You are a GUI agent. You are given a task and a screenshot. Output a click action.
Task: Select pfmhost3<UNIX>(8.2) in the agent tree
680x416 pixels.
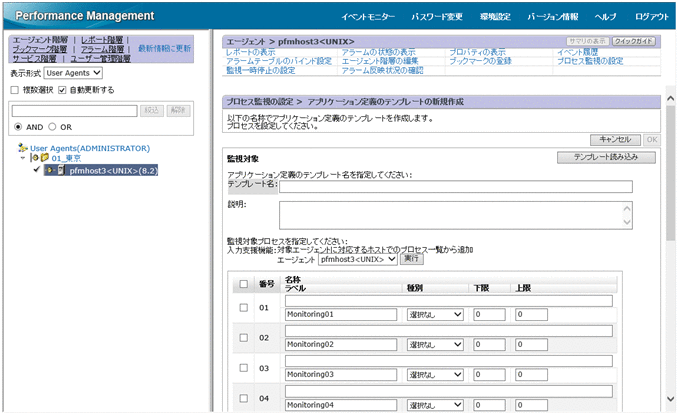(x=113, y=170)
